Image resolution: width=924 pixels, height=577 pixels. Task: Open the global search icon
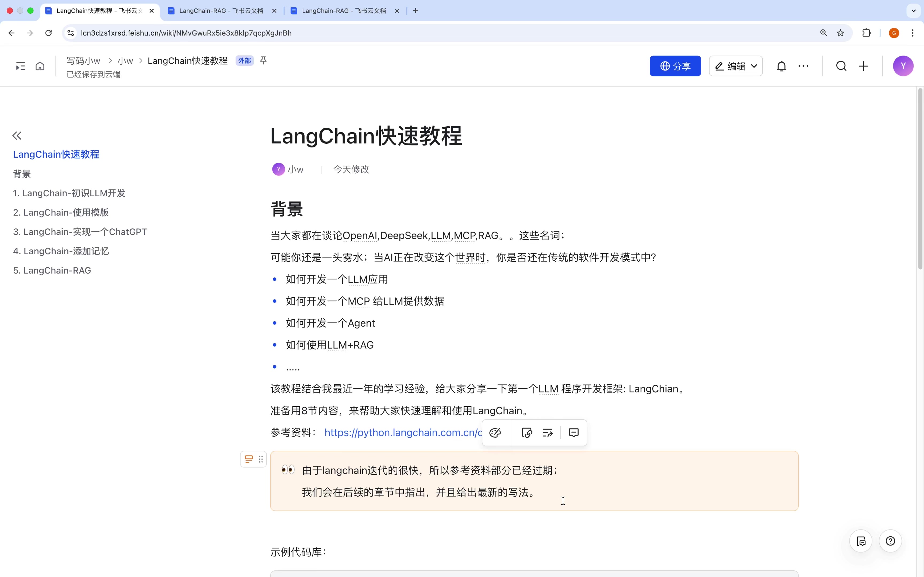[x=841, y=66]
